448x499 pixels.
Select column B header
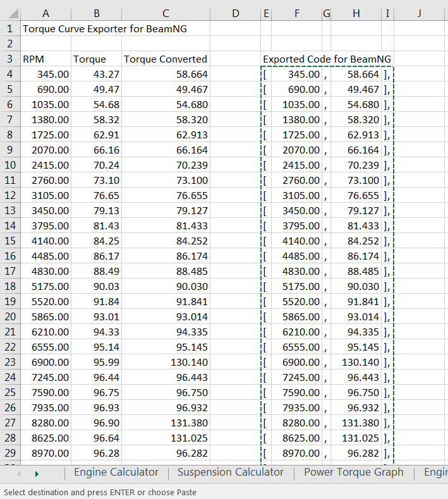click(x=97, y=13)
